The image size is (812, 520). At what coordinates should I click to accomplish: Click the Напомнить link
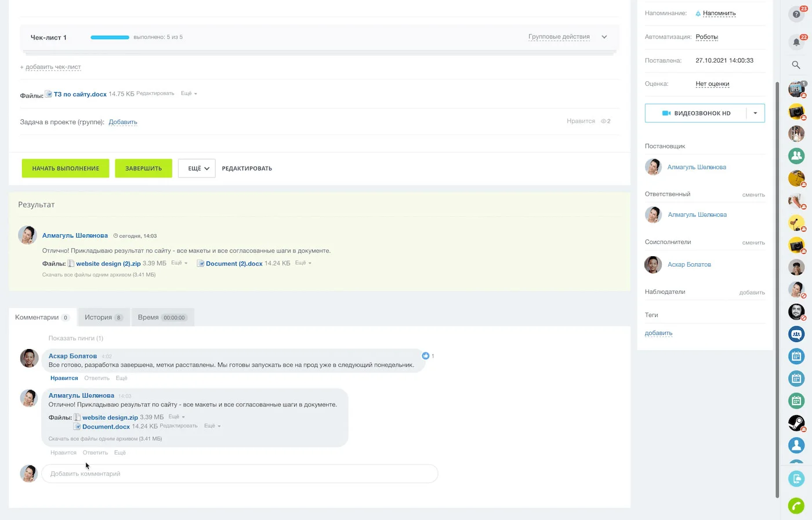click(x=719, y=13)
